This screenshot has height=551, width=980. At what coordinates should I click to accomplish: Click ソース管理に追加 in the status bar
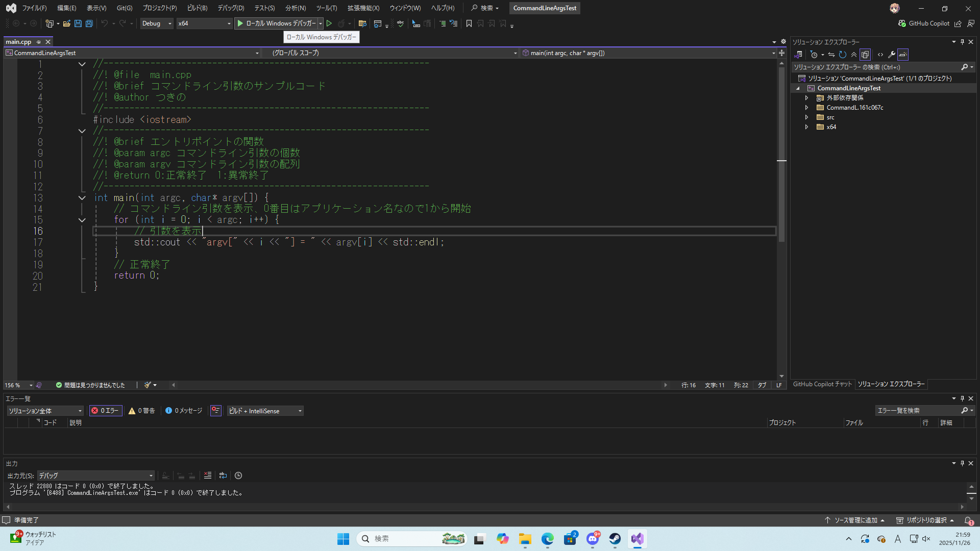(x=855, y=520)
